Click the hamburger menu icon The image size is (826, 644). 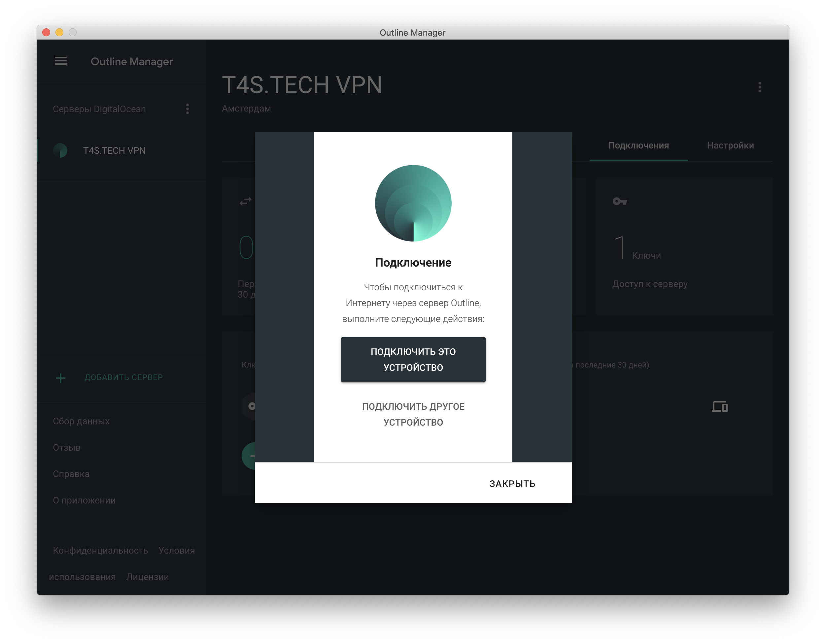coord(60,61)
